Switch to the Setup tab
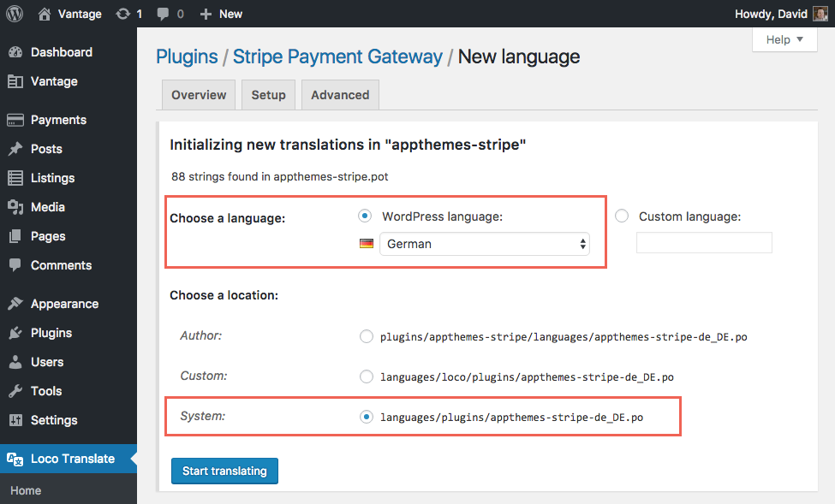The image size is (835, 504). click(x=268, y=95)
